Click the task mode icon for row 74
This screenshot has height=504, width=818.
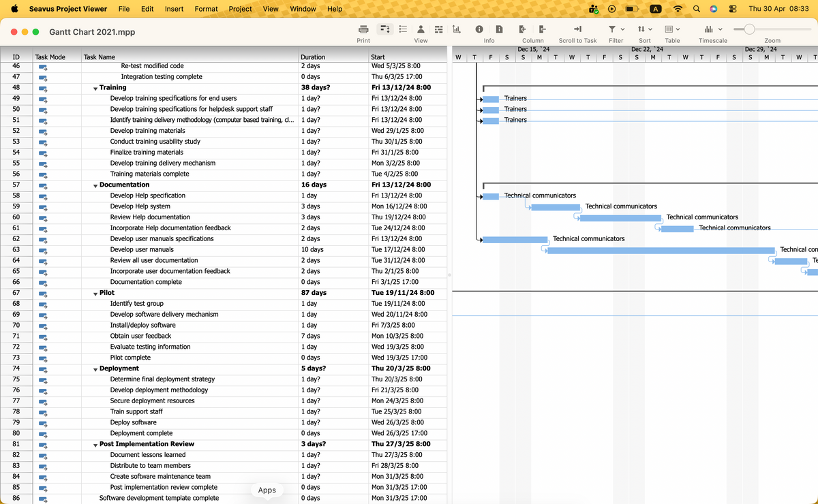(x=43, y=368)
